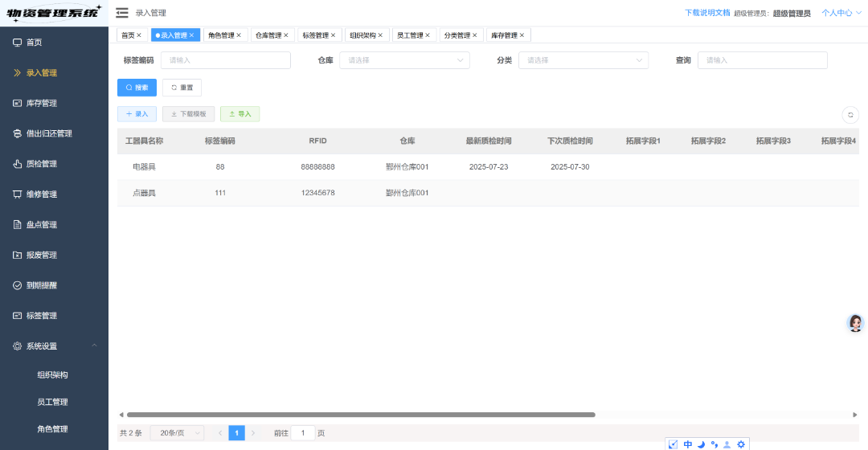The height and width of the screenshot is (450, 868).
Task: Open 盘点管理 in the sidebar
Action: pos(42,225)
